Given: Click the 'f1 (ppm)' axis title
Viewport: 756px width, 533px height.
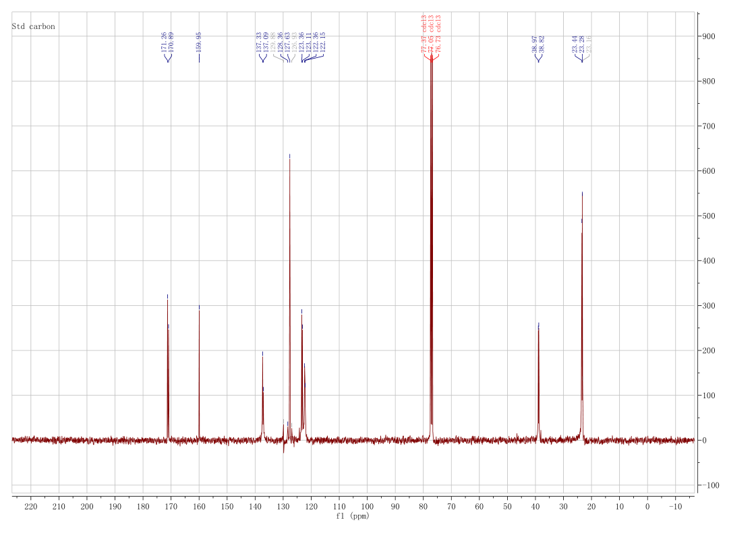Looking at the screenshot, I should 353,516.
